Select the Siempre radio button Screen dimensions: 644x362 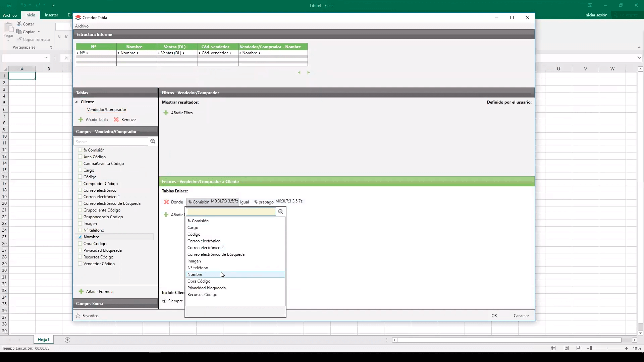click(x=164, y=301)
